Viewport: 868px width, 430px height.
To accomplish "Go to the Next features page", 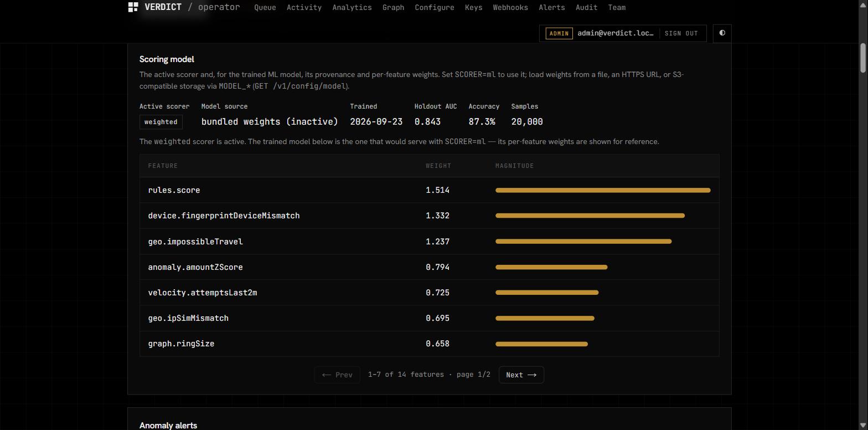I will pyautogui.click(x=521, y=375).
